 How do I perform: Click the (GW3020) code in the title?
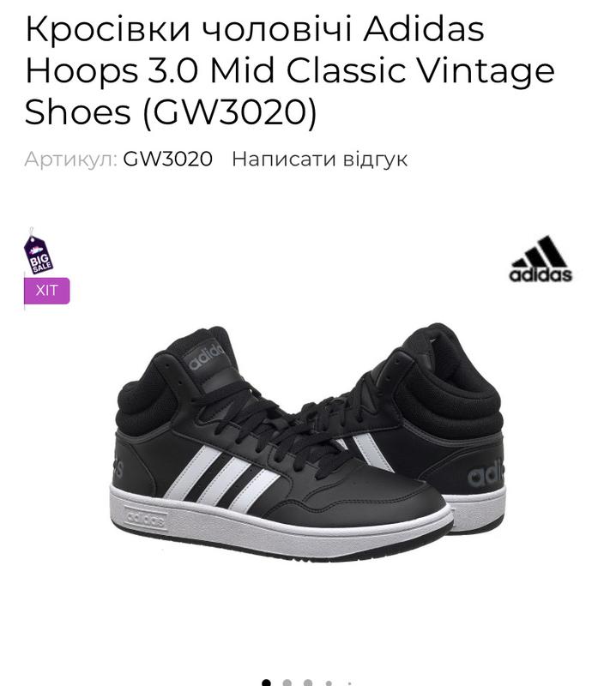click(230, 112)
